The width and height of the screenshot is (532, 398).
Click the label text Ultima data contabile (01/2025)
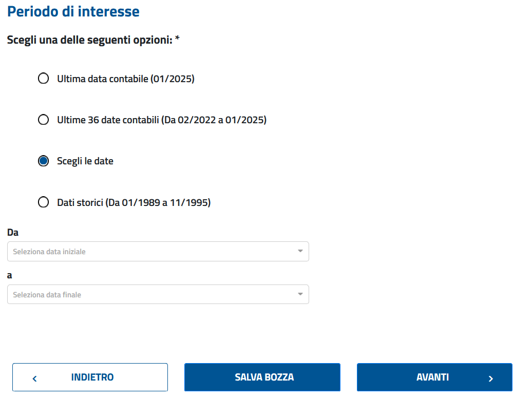[x=125, y=79]
